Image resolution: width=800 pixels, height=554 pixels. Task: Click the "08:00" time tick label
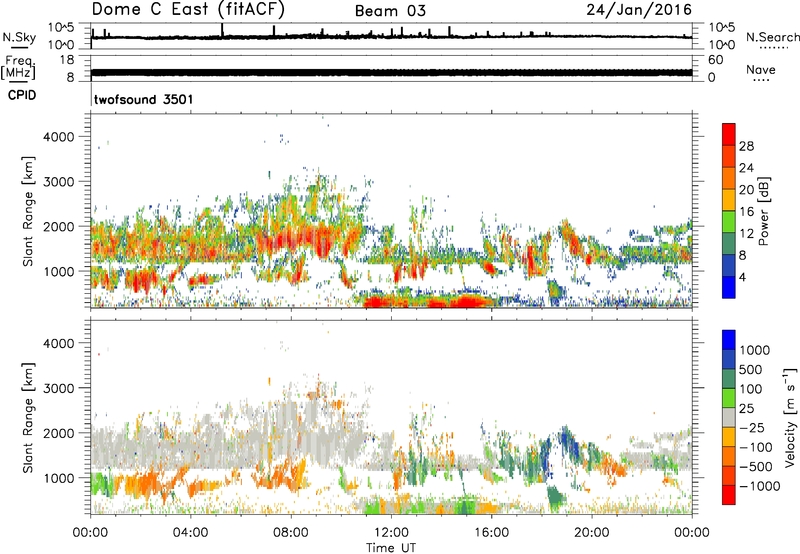tap(291, 533)
